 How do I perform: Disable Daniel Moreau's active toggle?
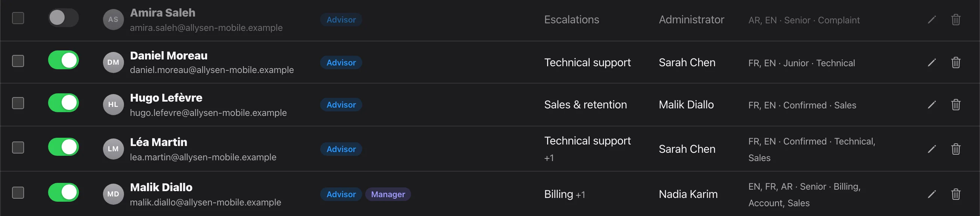(63, 60)
